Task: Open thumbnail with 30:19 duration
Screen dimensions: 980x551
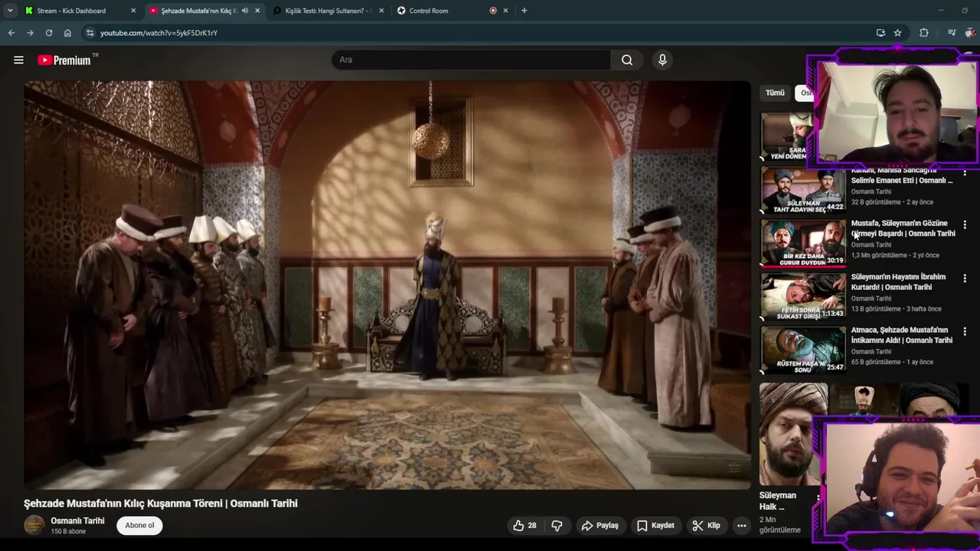Action: point(803,243)
